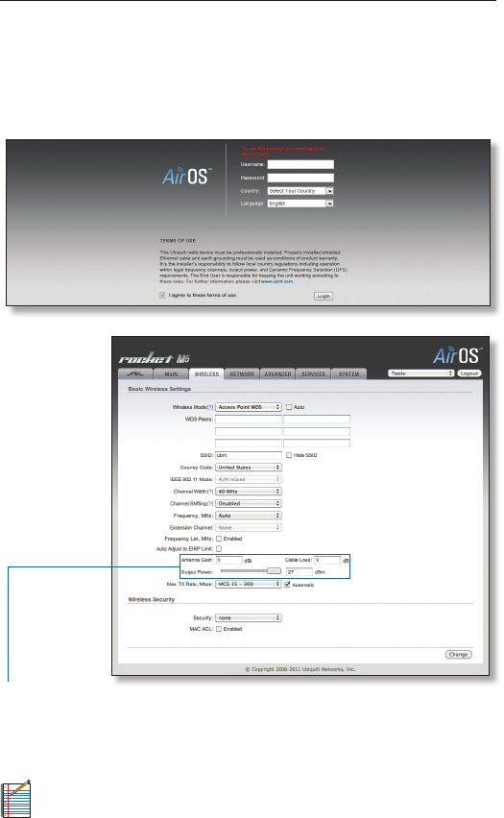This screenshot has width=504, height=818.
Task: Switch to the NETWORK tab
Action: [242, 374]
